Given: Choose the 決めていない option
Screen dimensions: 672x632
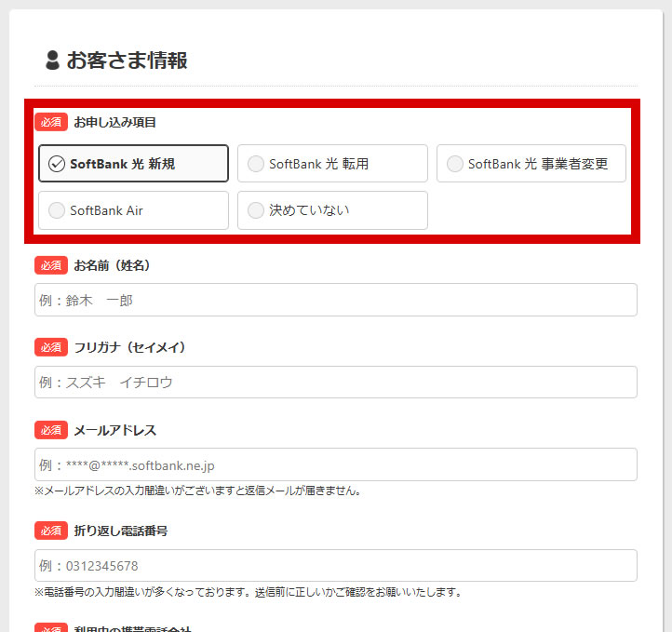Looking at the screenshot, I should click(x=332, y=210).
